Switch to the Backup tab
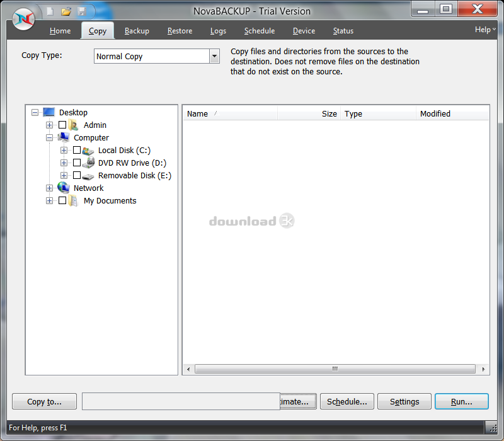 (x=137, y=31)
